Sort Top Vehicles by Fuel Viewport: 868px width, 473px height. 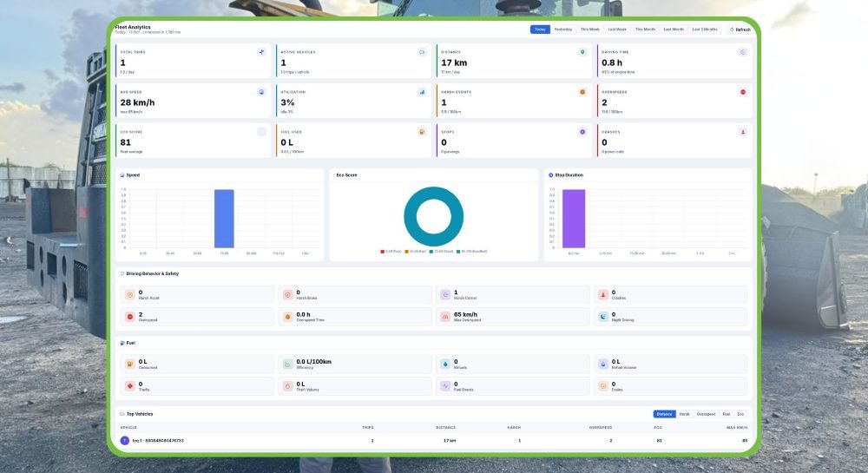(727, 414)
